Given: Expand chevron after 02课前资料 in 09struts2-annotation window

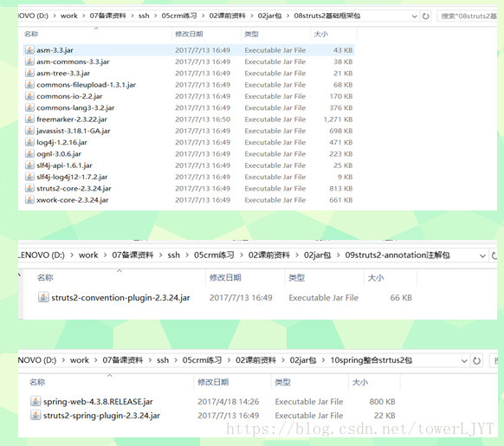Looking at the screenshot, I should 297,255.
